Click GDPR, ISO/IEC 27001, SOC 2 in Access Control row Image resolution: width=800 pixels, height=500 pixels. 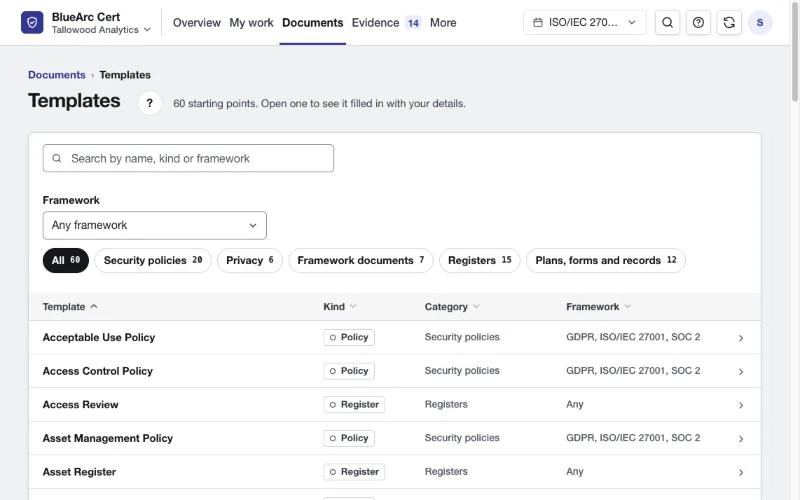click(x=633, y=370)
